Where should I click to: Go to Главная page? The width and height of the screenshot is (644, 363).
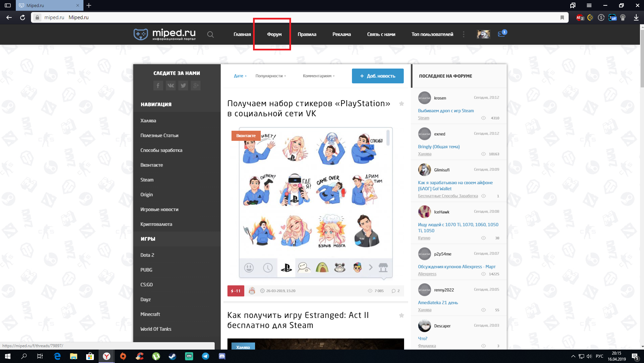[x=242, y=34]
